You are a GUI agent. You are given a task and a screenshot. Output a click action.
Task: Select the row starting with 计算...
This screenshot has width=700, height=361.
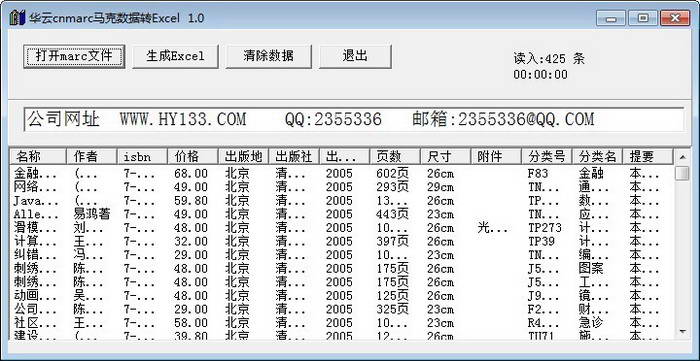tap(342, 241)
